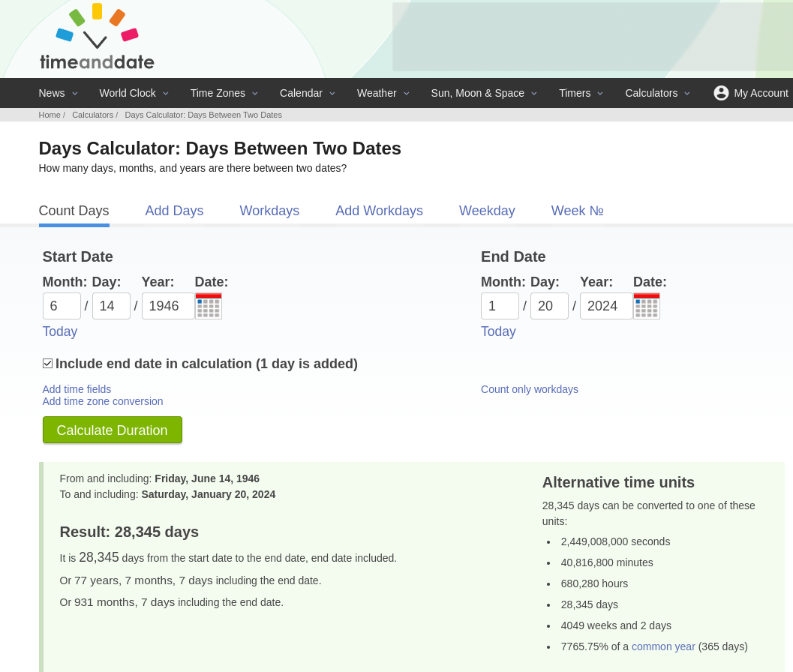Click the Calculate Duration button
This screenshot has width=793, height=672.
tap(113, 430)
